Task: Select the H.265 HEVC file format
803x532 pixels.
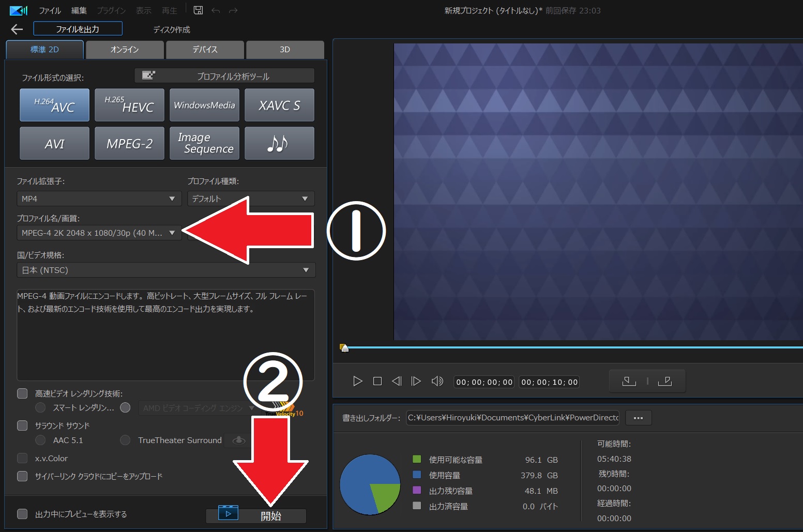Action: (130, 105)
